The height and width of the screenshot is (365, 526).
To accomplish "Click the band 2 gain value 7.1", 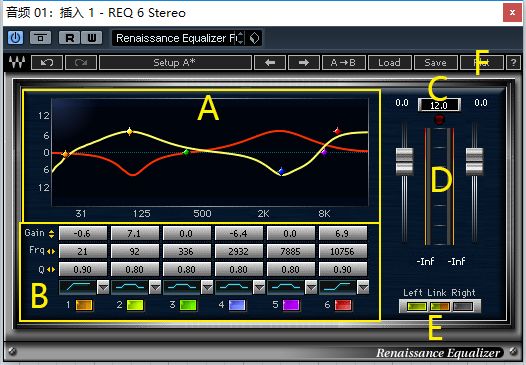I will pos(135,233).
